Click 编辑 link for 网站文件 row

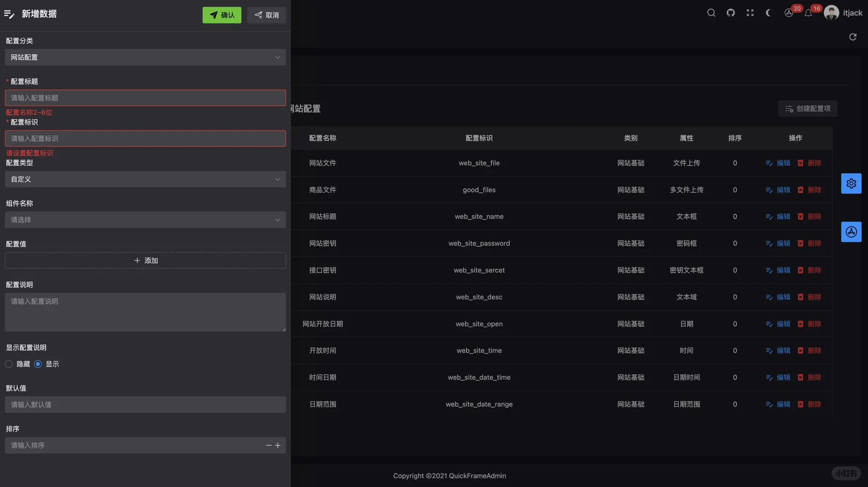[783, 163]
